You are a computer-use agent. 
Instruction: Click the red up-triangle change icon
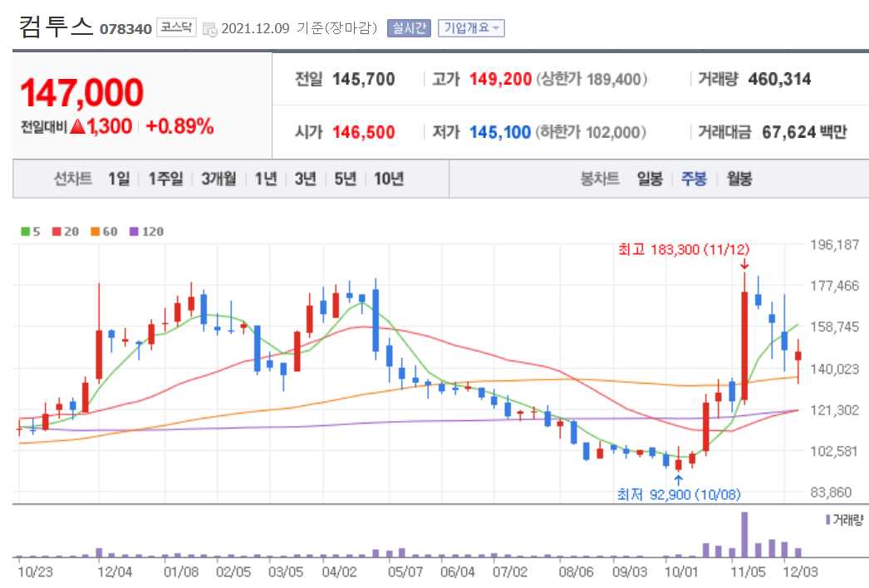click(78, 127)
